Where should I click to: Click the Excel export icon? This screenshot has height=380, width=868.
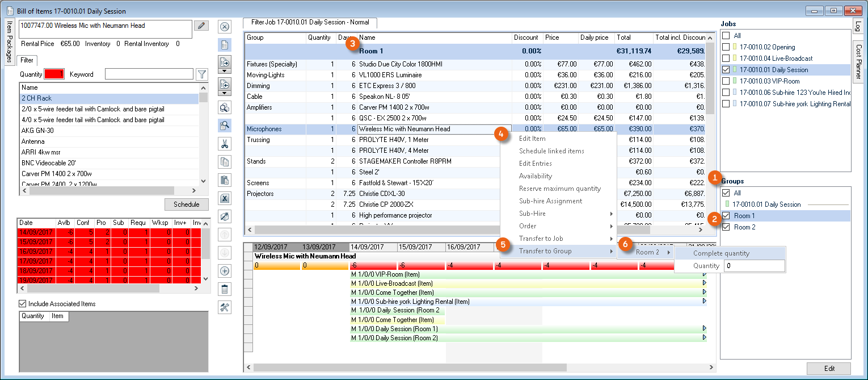pyautogui.click(x=224, y=198)
